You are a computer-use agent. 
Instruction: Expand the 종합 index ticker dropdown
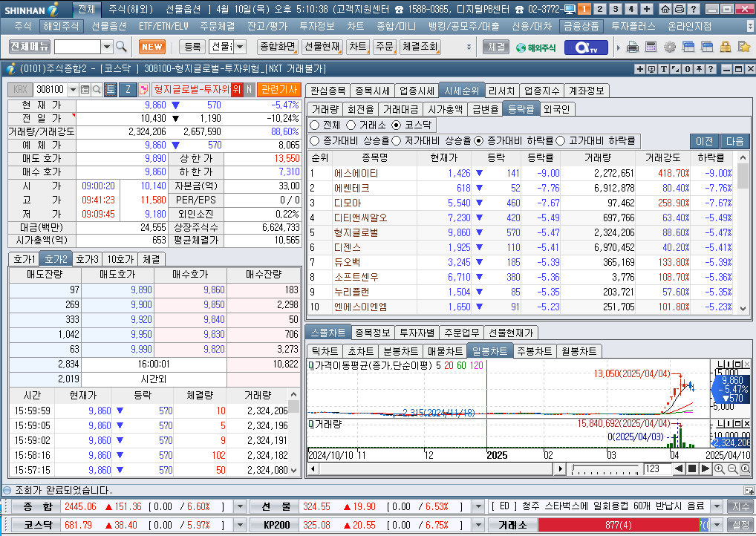240,506
